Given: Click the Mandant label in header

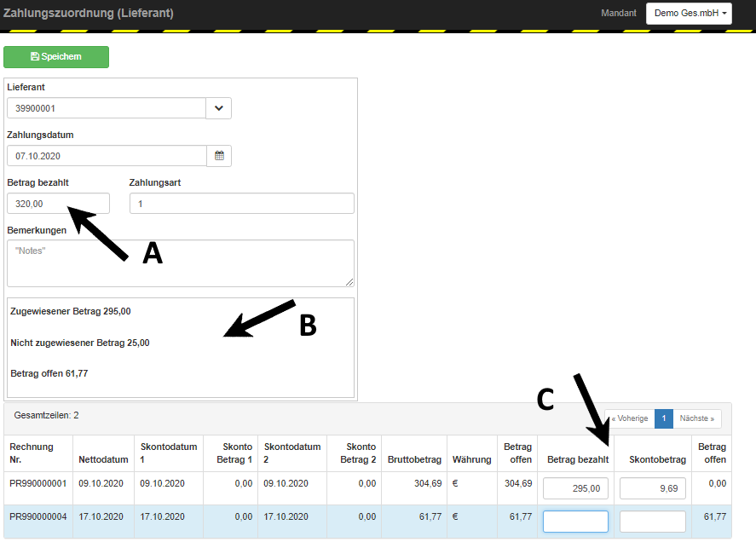Looking at the screenshot, I should (x=619, y=13).
